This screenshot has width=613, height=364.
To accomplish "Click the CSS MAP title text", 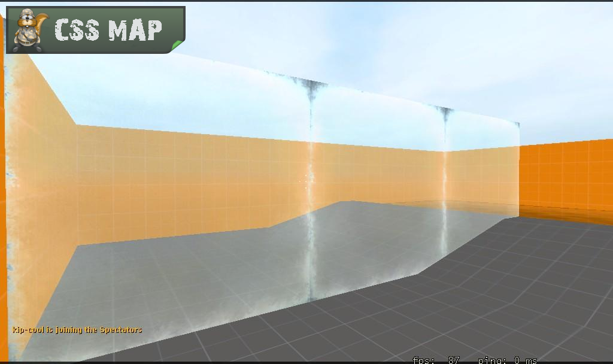I will tap(108, 30).
